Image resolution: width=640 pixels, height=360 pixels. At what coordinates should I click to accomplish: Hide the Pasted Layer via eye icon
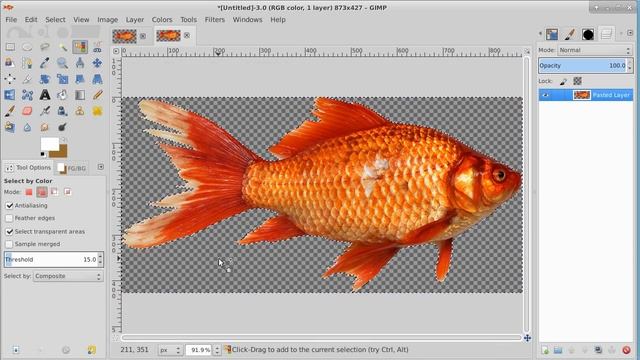pyautogui.click(x=546, y=95)
